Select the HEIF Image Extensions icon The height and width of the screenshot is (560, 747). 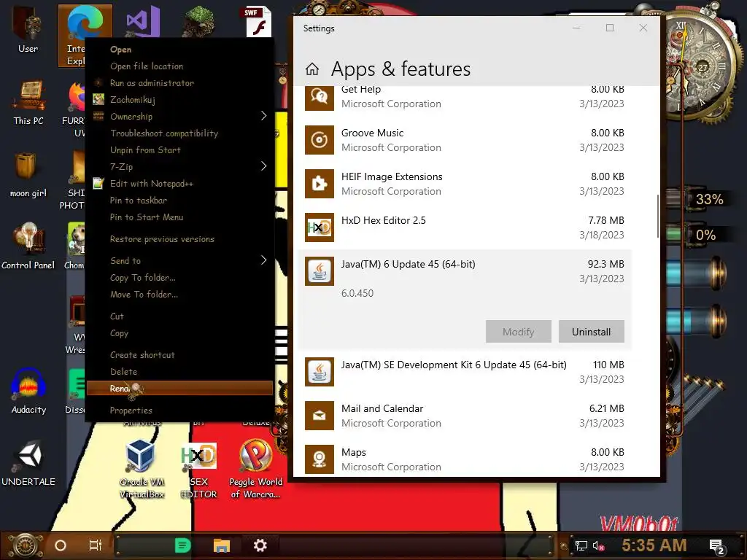(320, 184)
